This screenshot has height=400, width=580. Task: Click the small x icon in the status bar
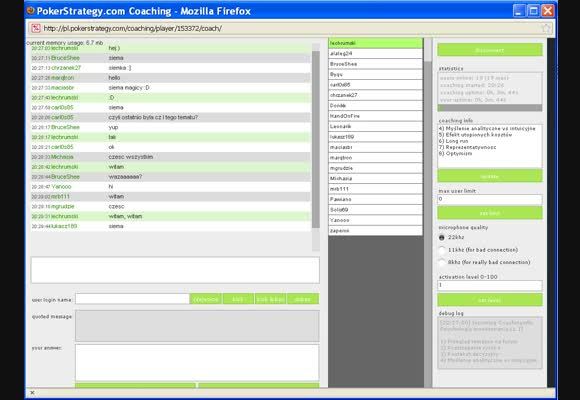(x=32, y=393)
